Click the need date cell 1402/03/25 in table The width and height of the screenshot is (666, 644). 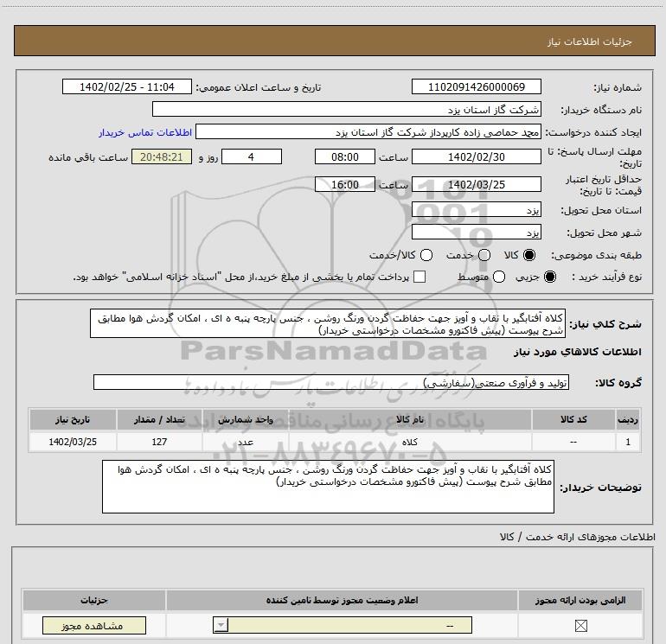pos(73,442)
